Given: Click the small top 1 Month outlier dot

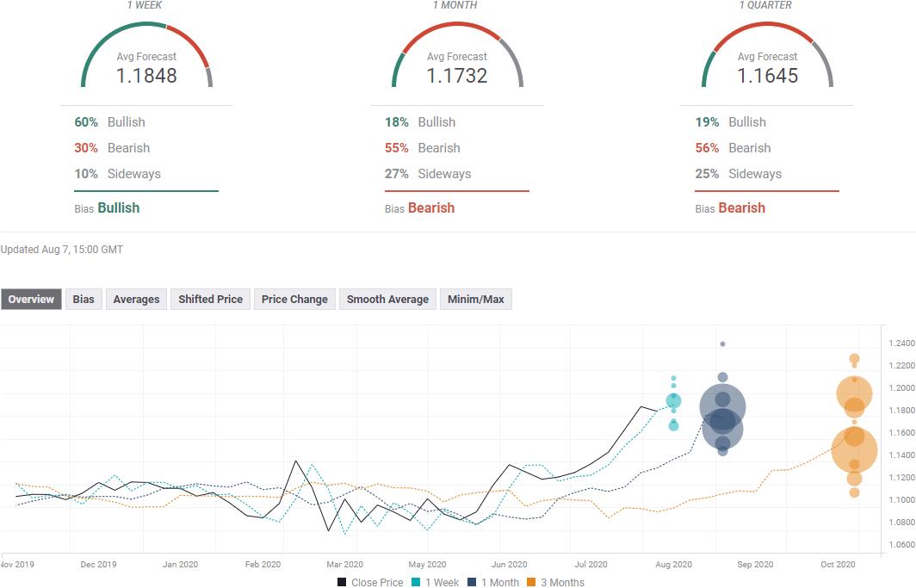Looking at the screenshot, I should pos(722,344).
